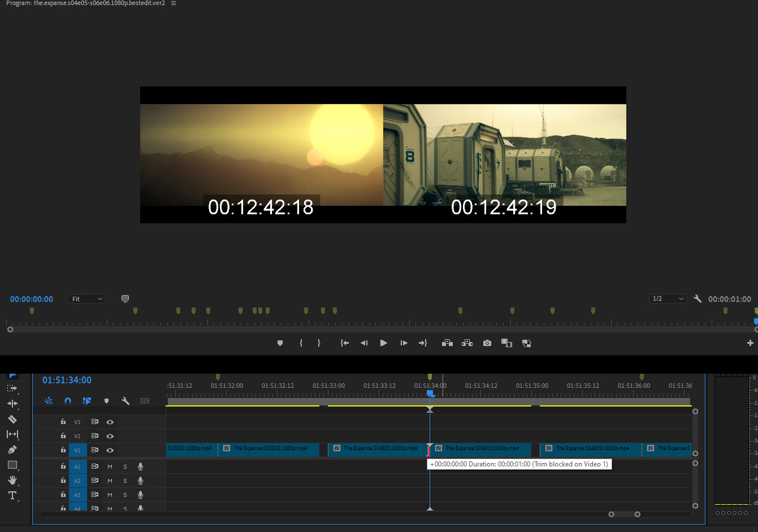
Task: Click the Export Frame camera icon
Action: (487, 343)
